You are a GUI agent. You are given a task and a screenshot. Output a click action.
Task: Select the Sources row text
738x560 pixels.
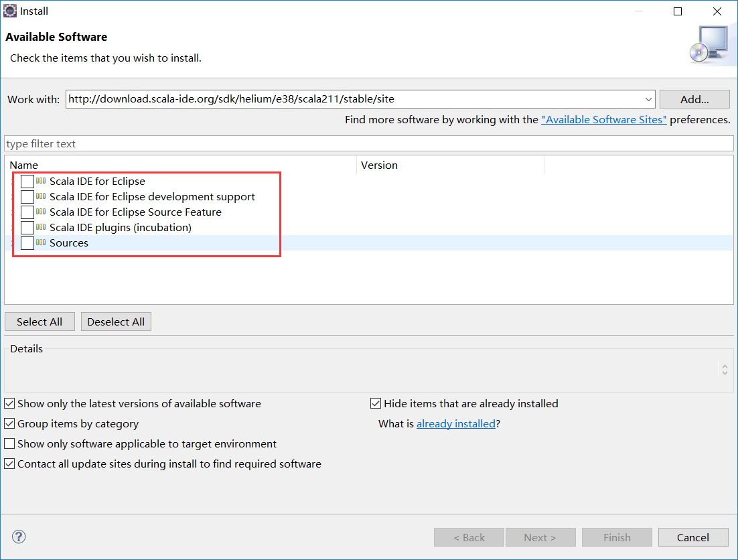[69, 243]
